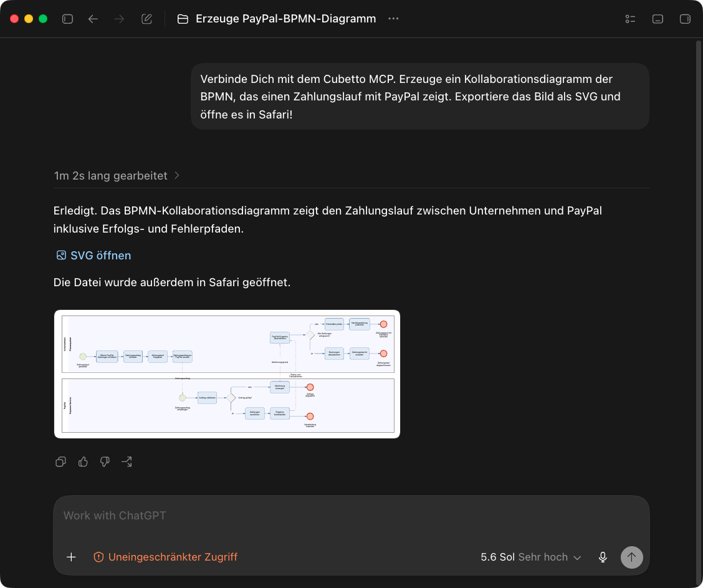This screenshot has height=588, width=703.
Task: Click the response paragraph starting 'Erledigt.'
Action: (x=328, y=219)
